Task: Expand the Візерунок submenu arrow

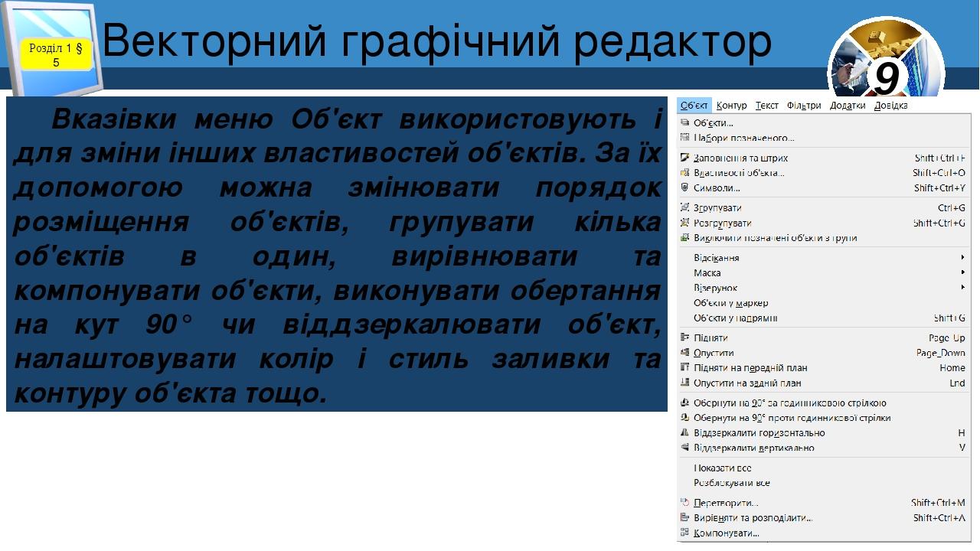Action: pyautogui.click(x=962, y=288)
